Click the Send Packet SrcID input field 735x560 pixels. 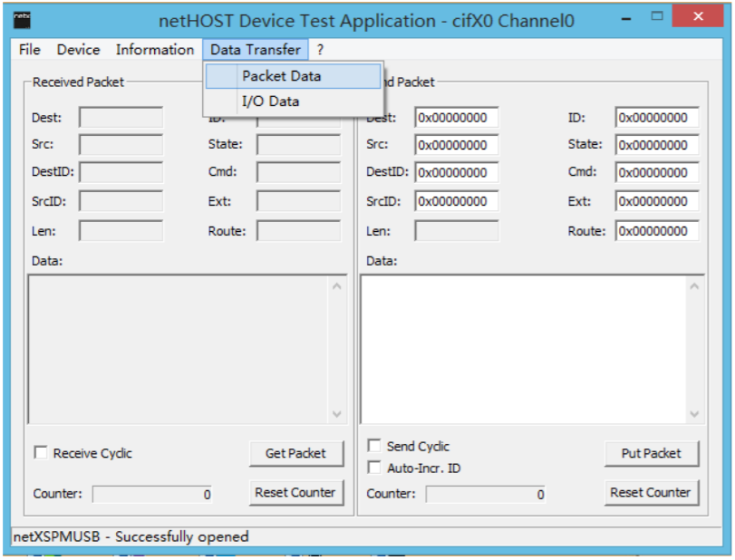[x=456, y=201]
